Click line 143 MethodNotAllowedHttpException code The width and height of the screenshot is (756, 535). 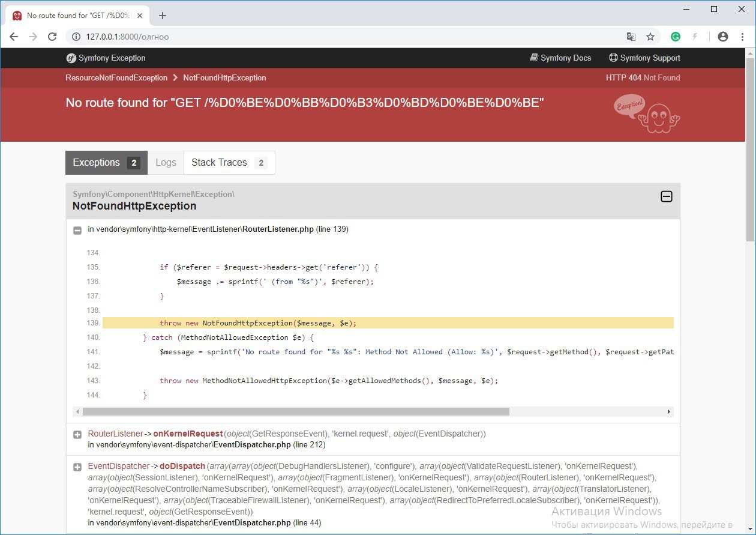point(329,381)
